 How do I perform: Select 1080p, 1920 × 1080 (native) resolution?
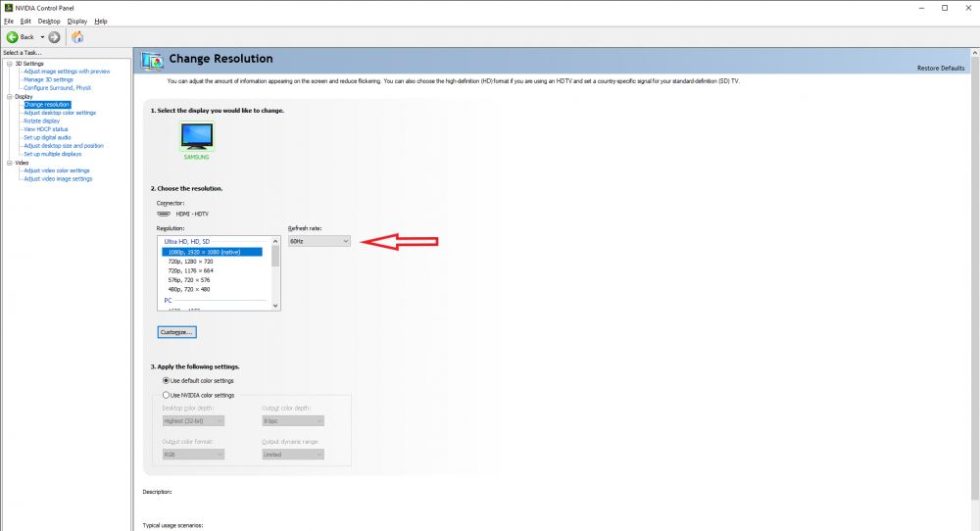click(x=212, y=252)
